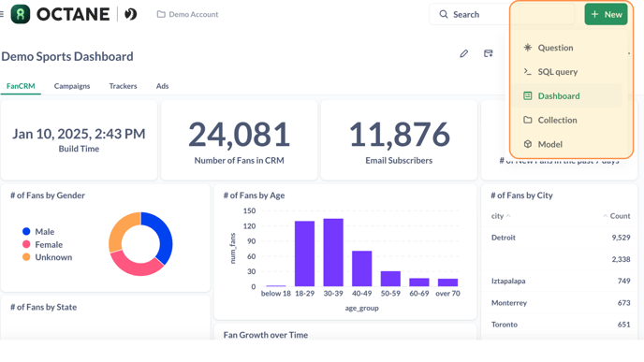Click the Monterrey row in city table
The image size is (644, 362).
coord(560,303)
